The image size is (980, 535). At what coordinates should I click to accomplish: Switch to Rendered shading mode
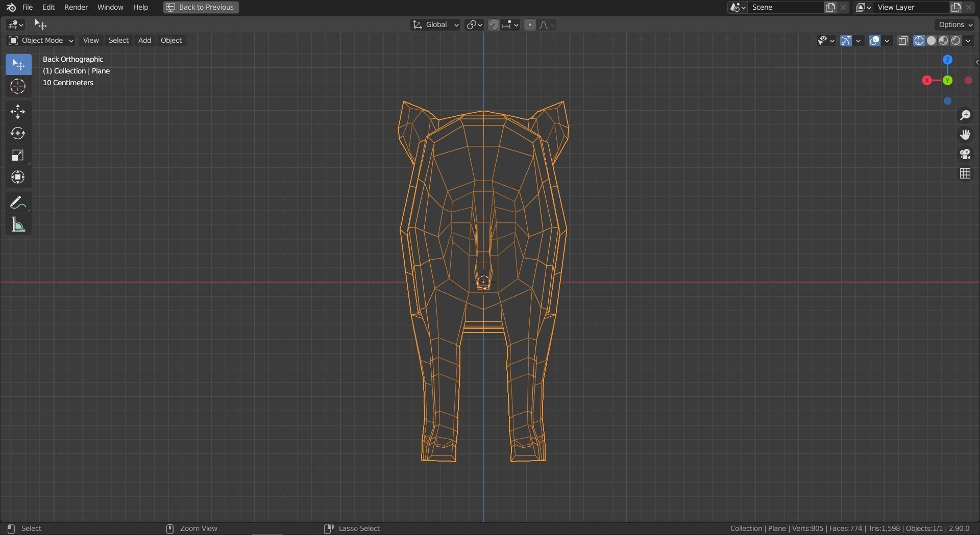click(955, 41)
